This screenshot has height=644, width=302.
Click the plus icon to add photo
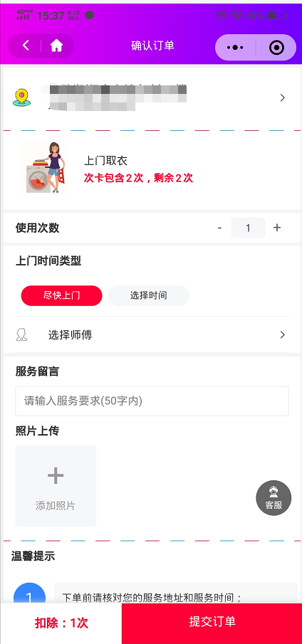(56, 475)
